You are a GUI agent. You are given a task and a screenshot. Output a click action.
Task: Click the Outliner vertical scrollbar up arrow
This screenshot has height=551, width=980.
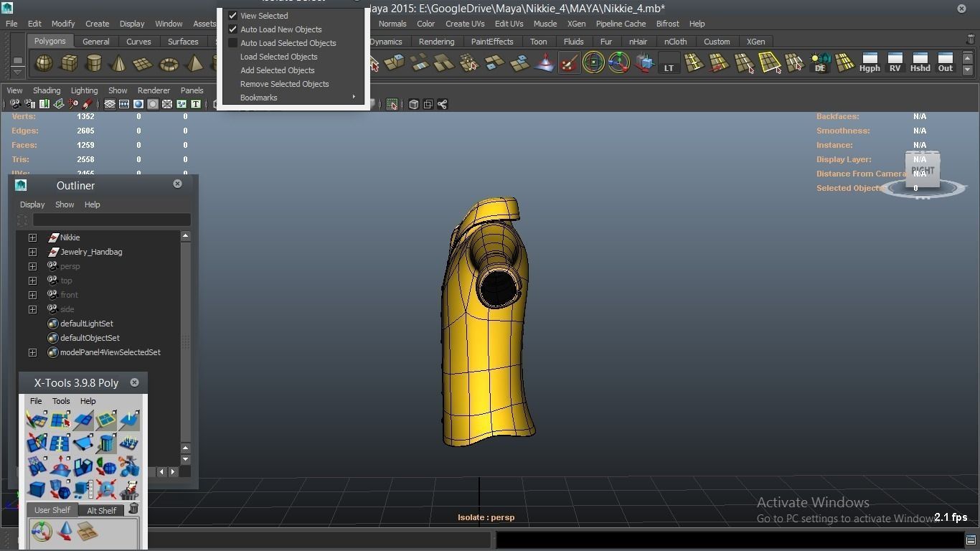[185, 235]
